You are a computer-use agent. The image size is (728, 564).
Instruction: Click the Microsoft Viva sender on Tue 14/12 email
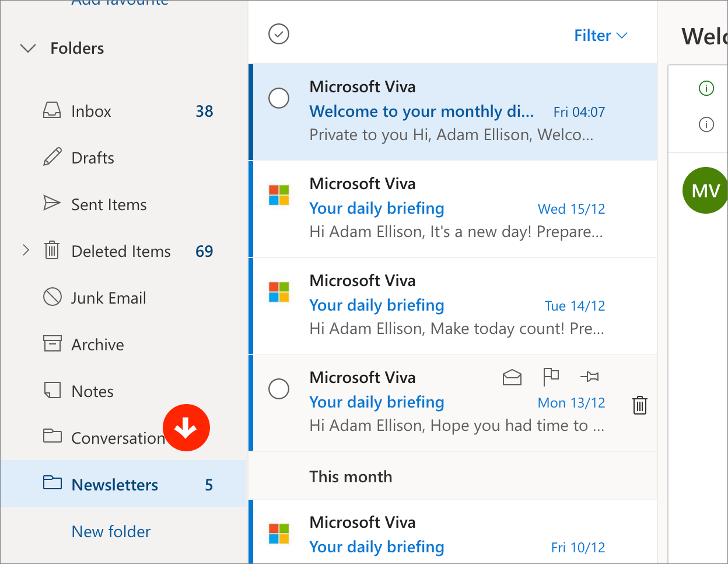363,280
